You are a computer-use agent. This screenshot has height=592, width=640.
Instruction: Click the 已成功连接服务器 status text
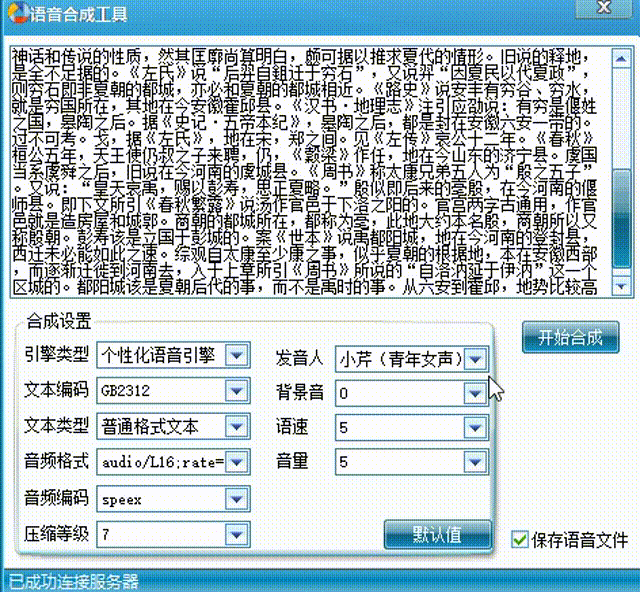tap(73, 581)
